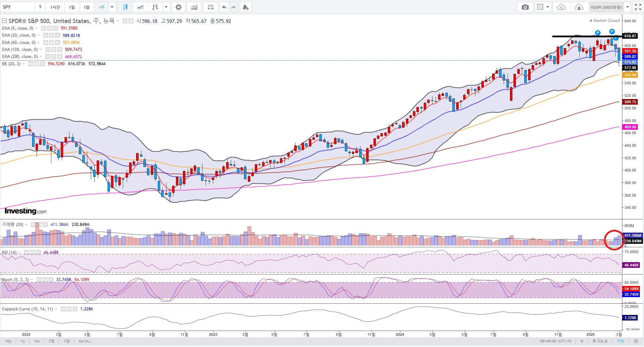
Task: Redo the last chart action
Action: 233,7
